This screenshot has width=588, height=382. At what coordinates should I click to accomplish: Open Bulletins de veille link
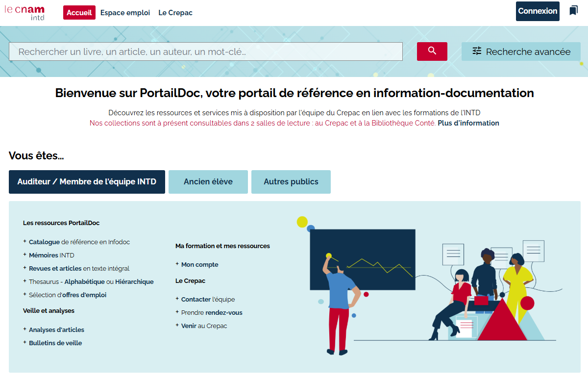pos(55,343)
